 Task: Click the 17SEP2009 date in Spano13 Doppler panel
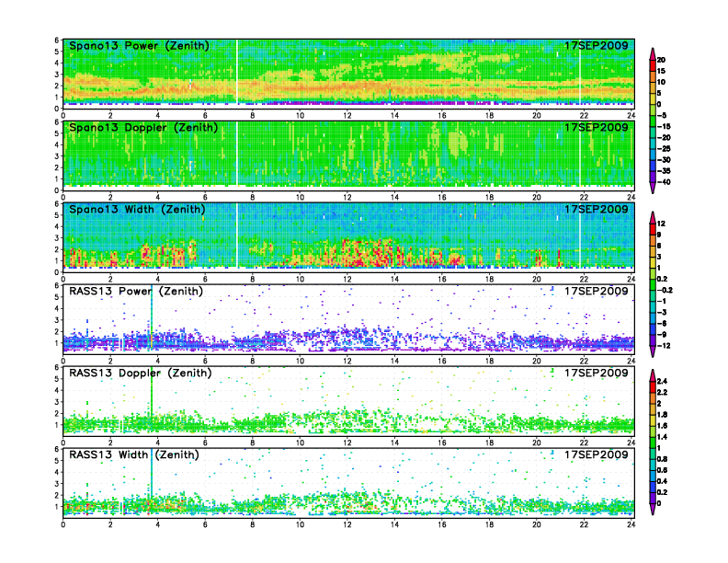click(x=597, y=127)
